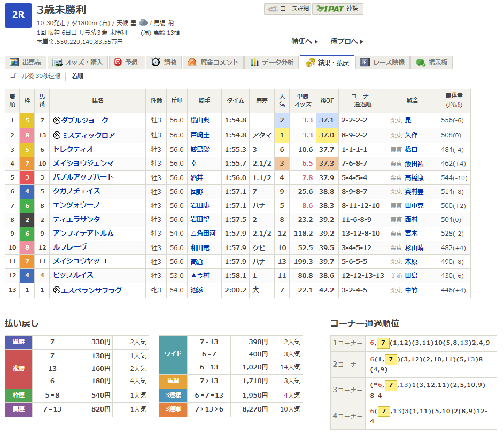Click the target icon on 予想 tab
504x434 pixels.
[118, 63]
